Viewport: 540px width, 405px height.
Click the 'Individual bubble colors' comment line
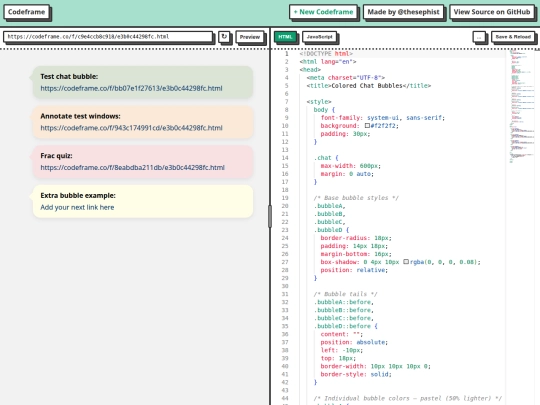pyautogui.click(x=407, y=398)
